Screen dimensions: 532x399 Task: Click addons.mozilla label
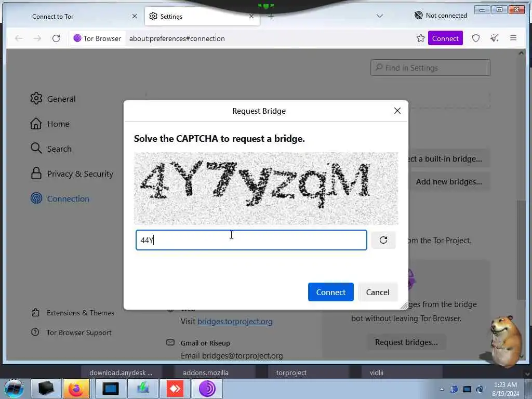[x=206, y=373]
